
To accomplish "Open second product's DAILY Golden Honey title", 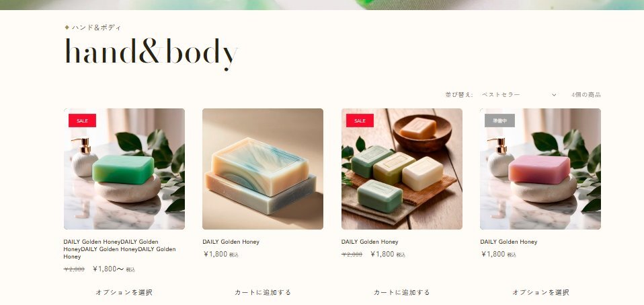I will tap(231, 242).
